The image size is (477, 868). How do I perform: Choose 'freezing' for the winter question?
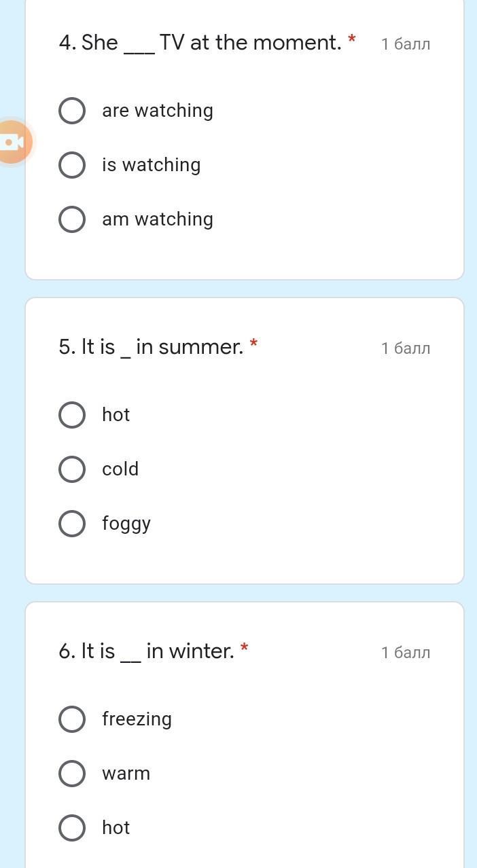click(x=72, y=719)
